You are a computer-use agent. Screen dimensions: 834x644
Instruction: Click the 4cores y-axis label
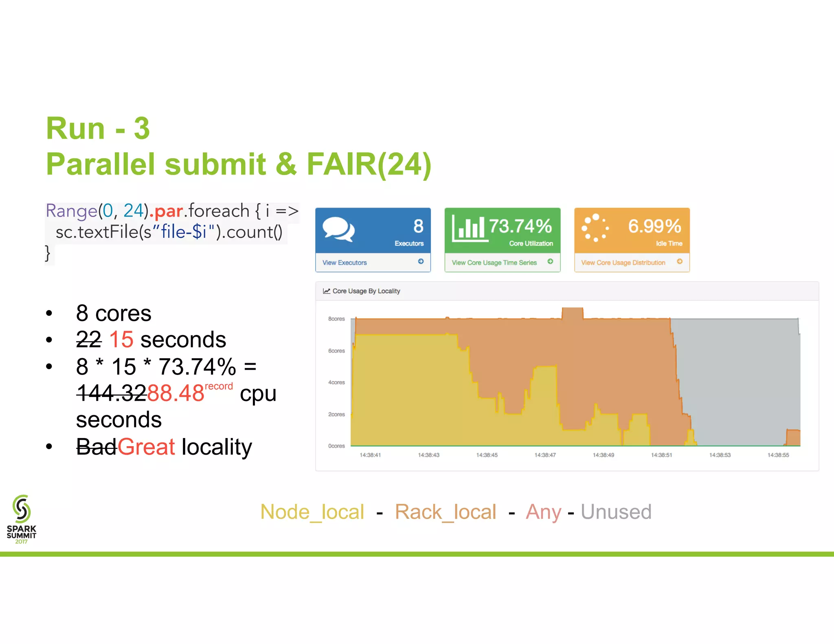pyautogui.click(x=336, y=382)
